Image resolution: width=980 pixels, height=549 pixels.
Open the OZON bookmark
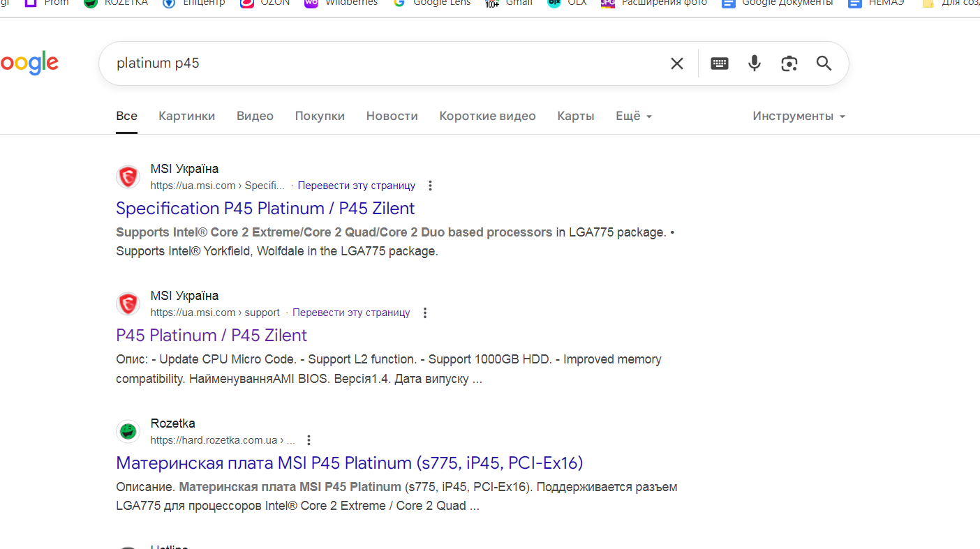265,3
